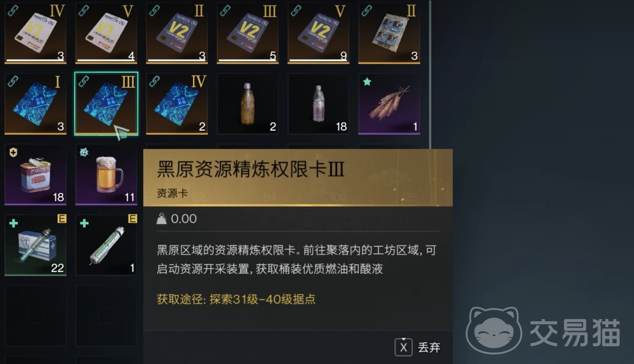Select the single green injector item
The image size is (634, 364).
point(106,245)
